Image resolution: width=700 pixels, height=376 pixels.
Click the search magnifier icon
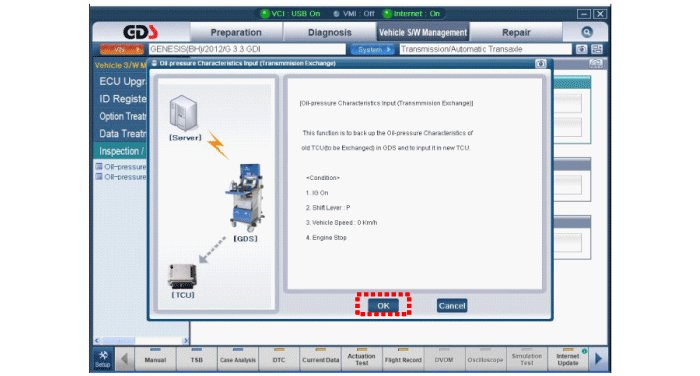(587, 32)
